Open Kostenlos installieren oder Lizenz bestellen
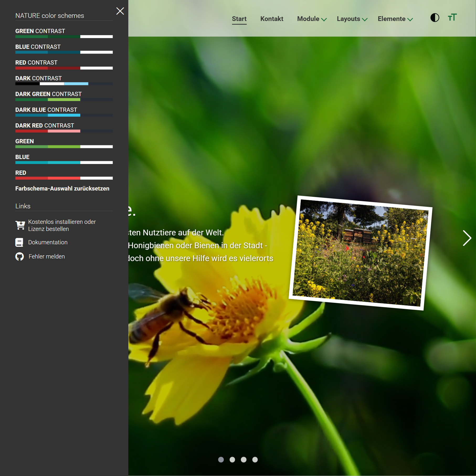476x476 pixels. point(62,225)
